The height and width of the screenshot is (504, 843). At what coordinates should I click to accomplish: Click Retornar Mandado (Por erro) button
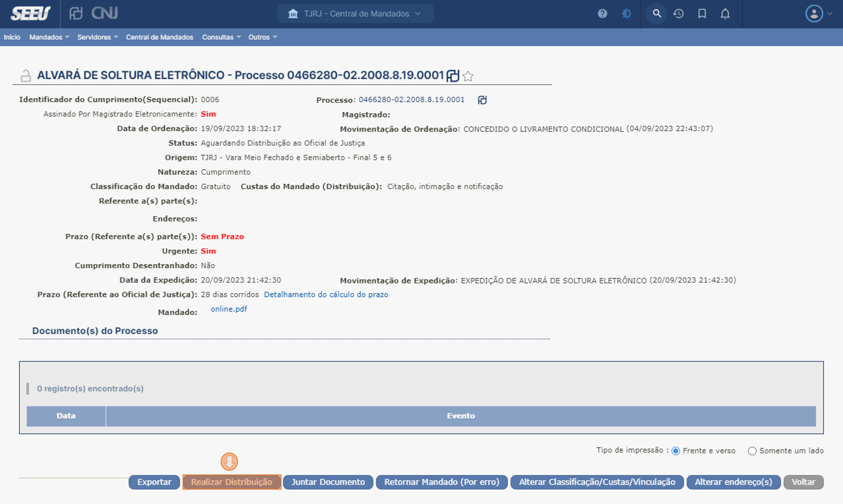(x=442, y=482)
